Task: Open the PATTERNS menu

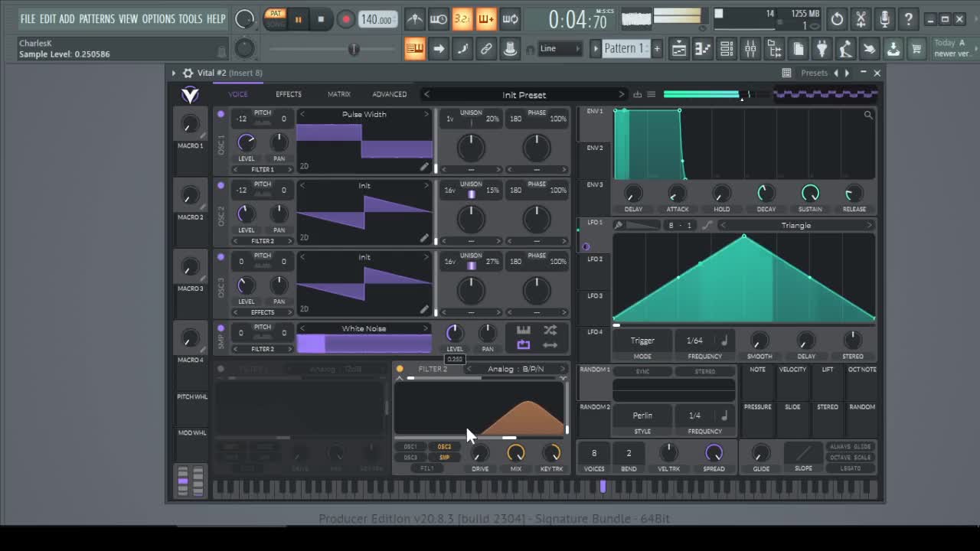Action: tap(97, 19)
